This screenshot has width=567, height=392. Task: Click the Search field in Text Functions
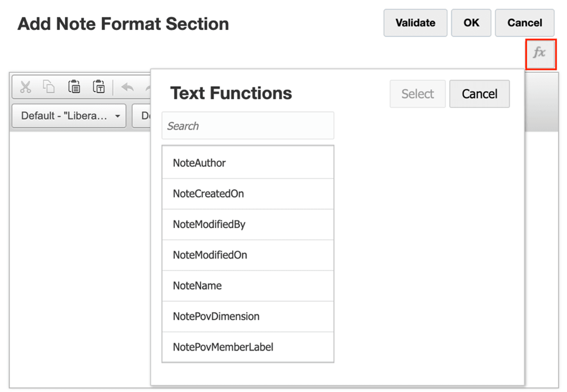click(x=248, y=126)
